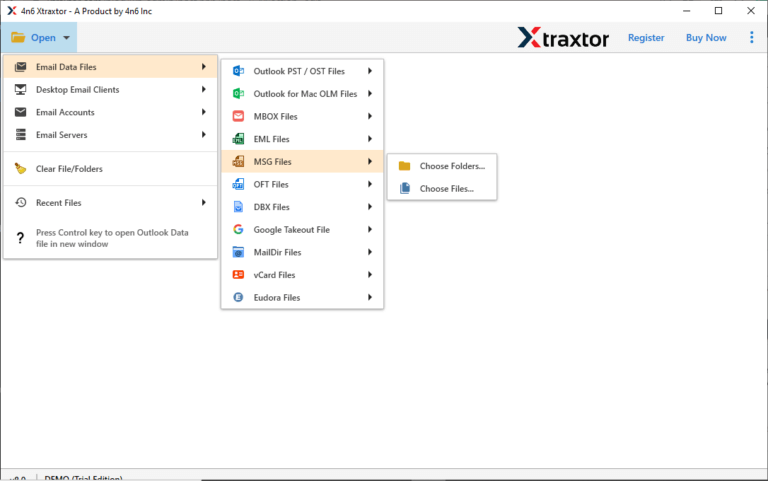768x481 pixels.
Task: Click the Buy Now link
Action: coord(706,38)
